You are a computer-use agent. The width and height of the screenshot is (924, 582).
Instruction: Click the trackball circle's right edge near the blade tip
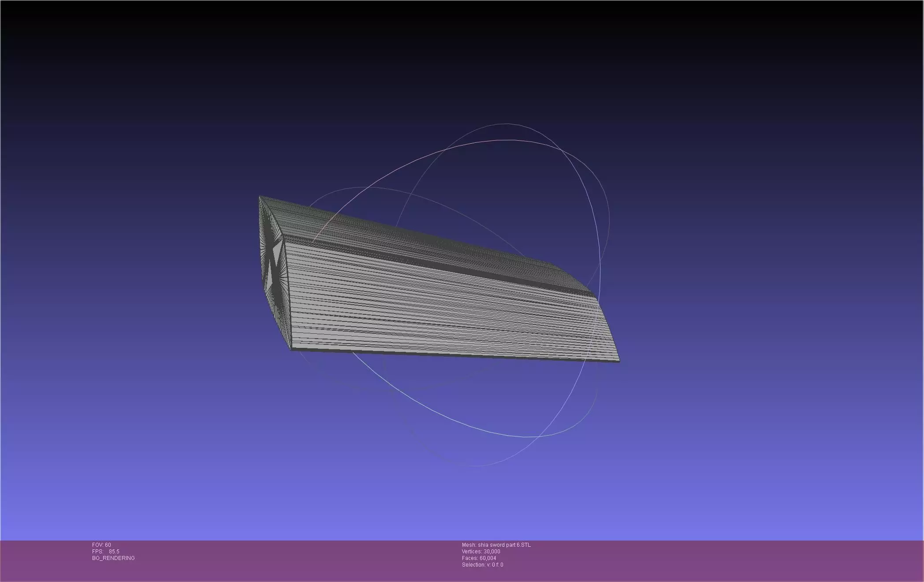point(599,269)
